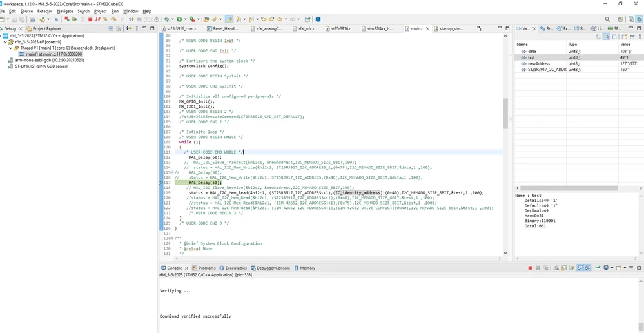Toggle Instruction Stepping Mode in the toolbar
The height and width of the screenshot is (333, 644).
[x=131, y=19]
